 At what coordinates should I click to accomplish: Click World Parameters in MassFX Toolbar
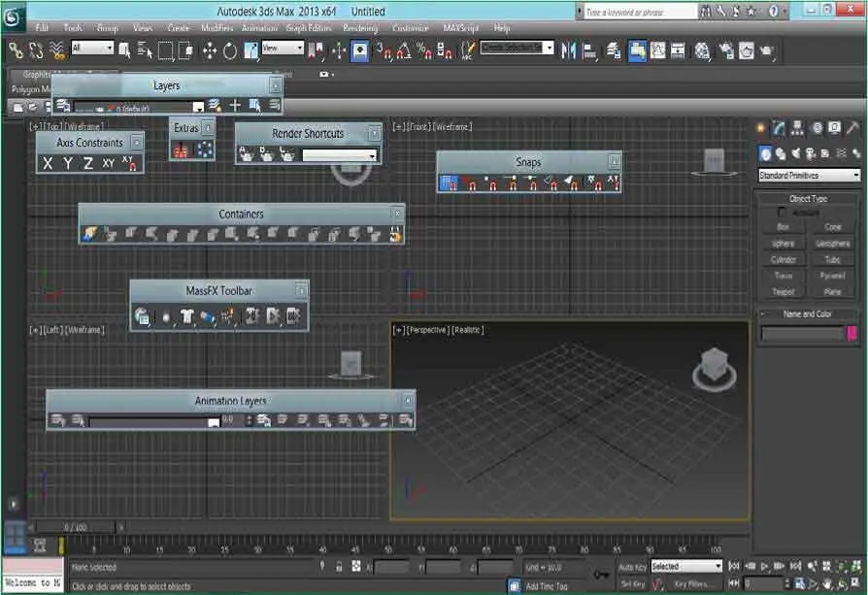tap(142, 316)
